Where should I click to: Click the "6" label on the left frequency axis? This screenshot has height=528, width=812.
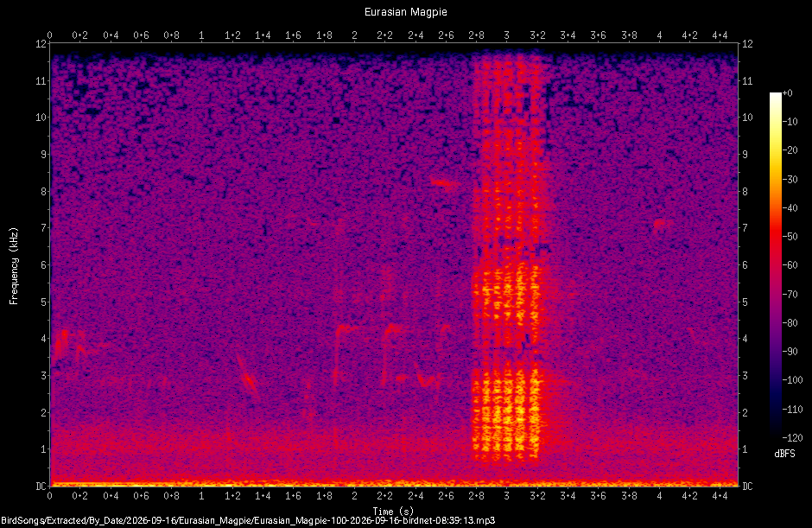pyautogui.click(x=43, y=265)
